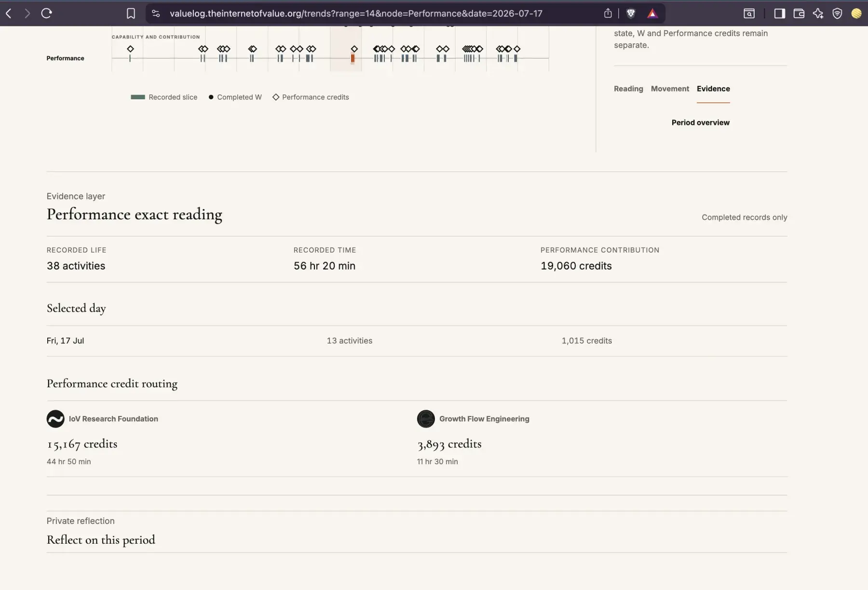Click the first diamond marker on Performance row
The image size is (868, 590).
click(130, 49)
